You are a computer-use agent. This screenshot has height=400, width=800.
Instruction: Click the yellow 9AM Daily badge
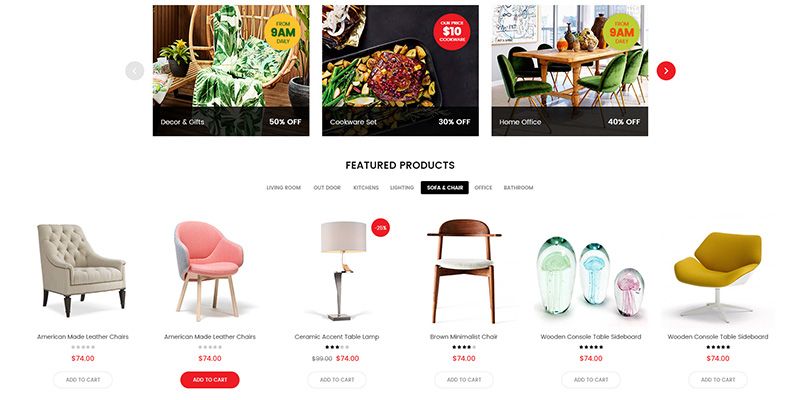[283, 32]
